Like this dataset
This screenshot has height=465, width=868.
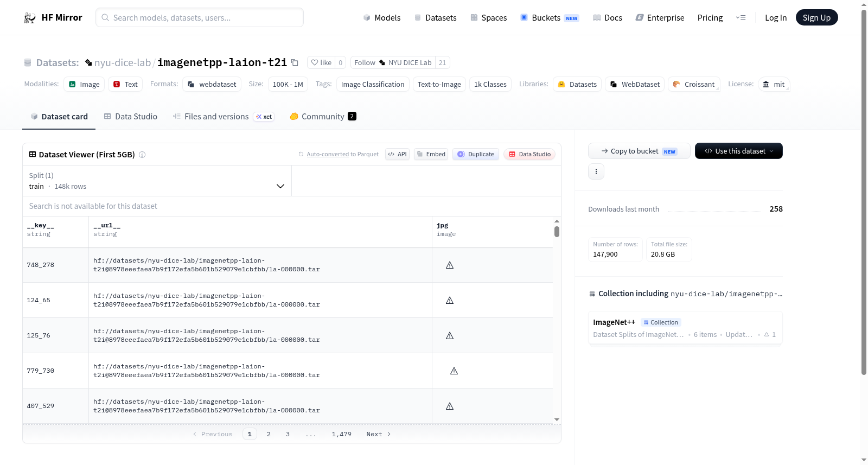coord(321,63)
